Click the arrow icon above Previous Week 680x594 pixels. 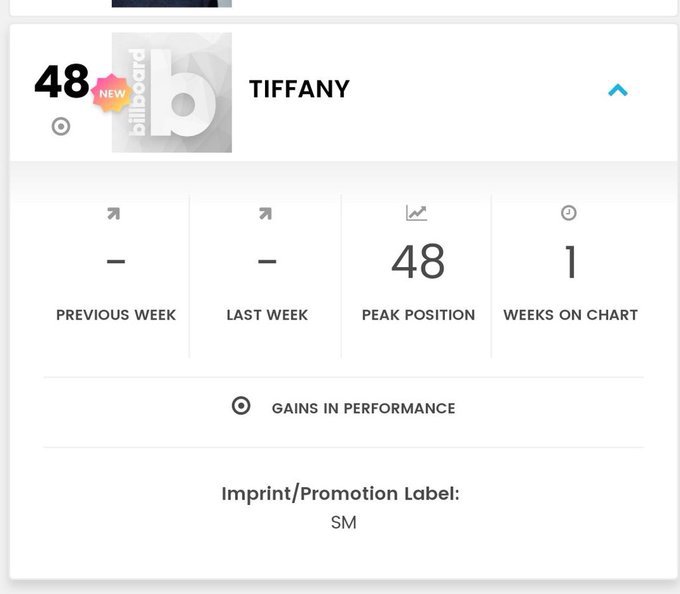pos(114,213)
